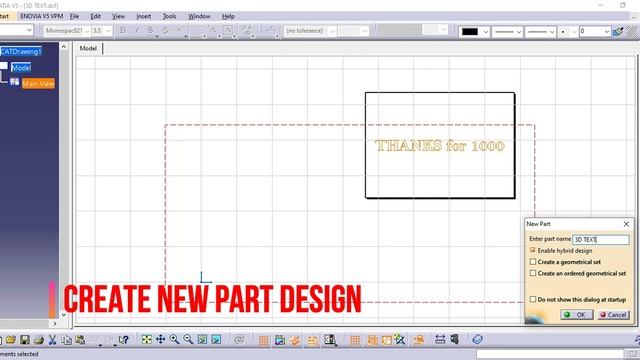Click the Analysis Display Mode icon

tap(280, 340)
